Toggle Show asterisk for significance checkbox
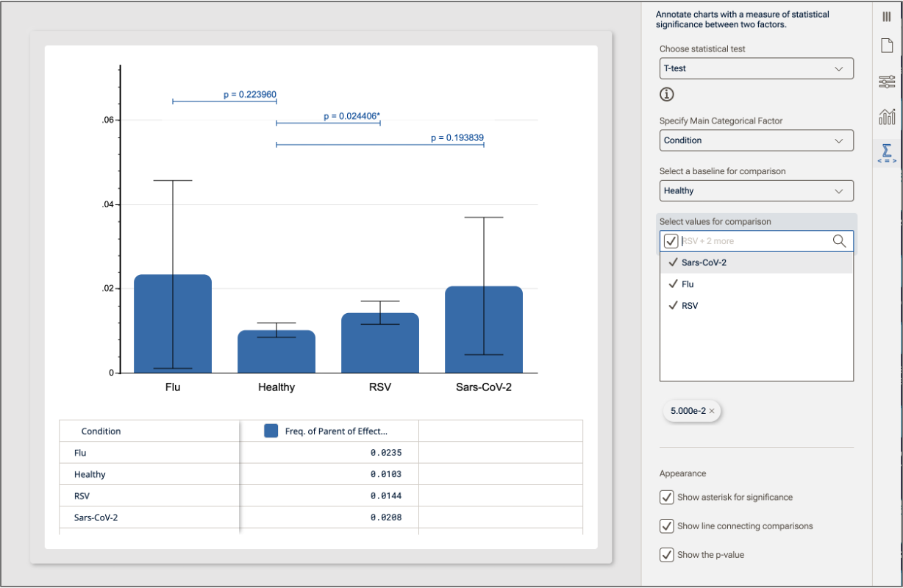Viewport: 903px width, 588px height. (x=667, y=497)
